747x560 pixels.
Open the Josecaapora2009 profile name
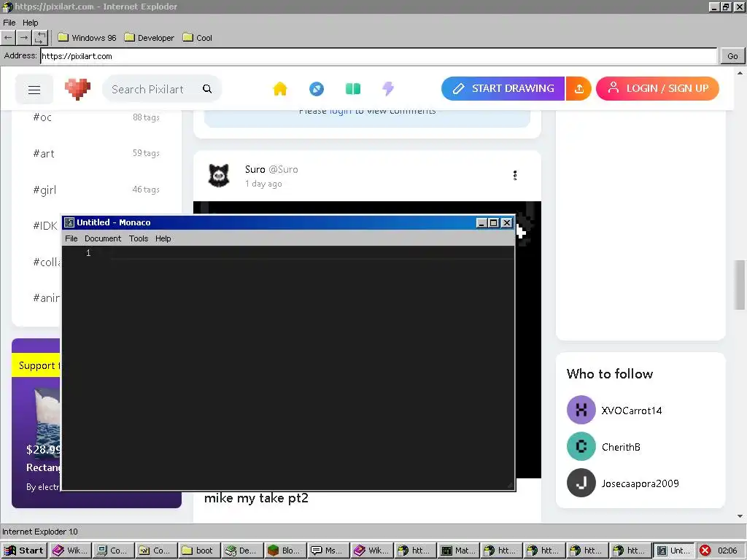pos(640,483)
